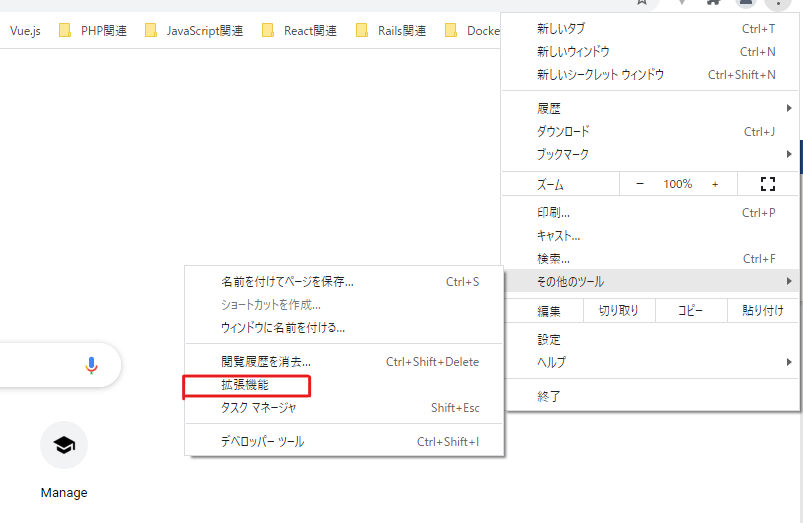The width and height of the screenshot is (803, 523).
Task: Select 拡張機能 in the submenu
Action: click(x=246, y=385)
